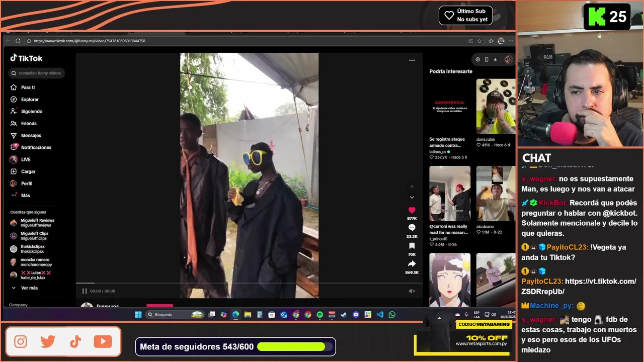Open the TikTok coins icon in header
644x362 pixels.
click(x=477, y=59)
